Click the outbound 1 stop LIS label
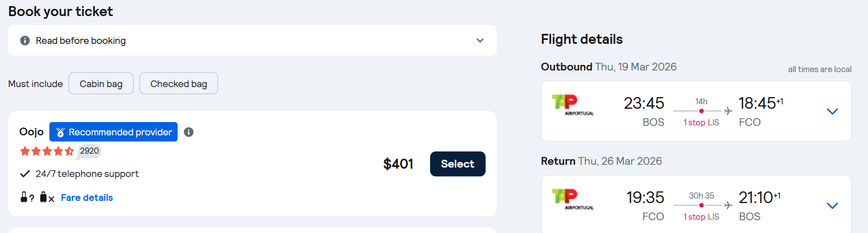This screenshot has height=233, width=868. pos(701,123)
